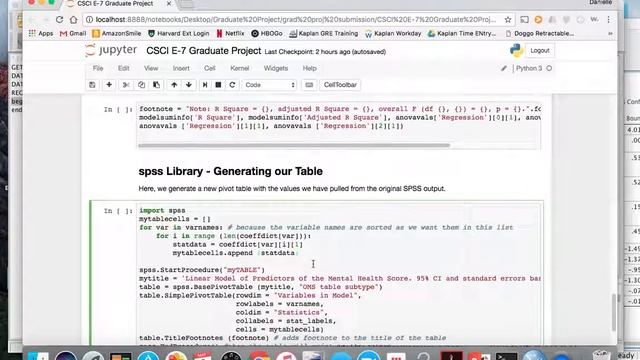Image resolution: width=640 pixels, height=360 pixels.
Task: Open the CellToolbar button
Action: coord(340,85)
